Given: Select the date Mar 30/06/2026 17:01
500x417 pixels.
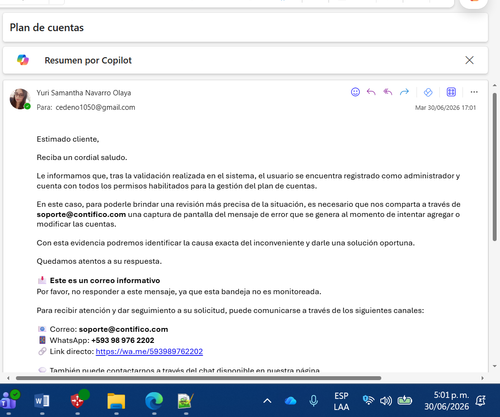Looking at the screenshot, I should click(445, 108).
